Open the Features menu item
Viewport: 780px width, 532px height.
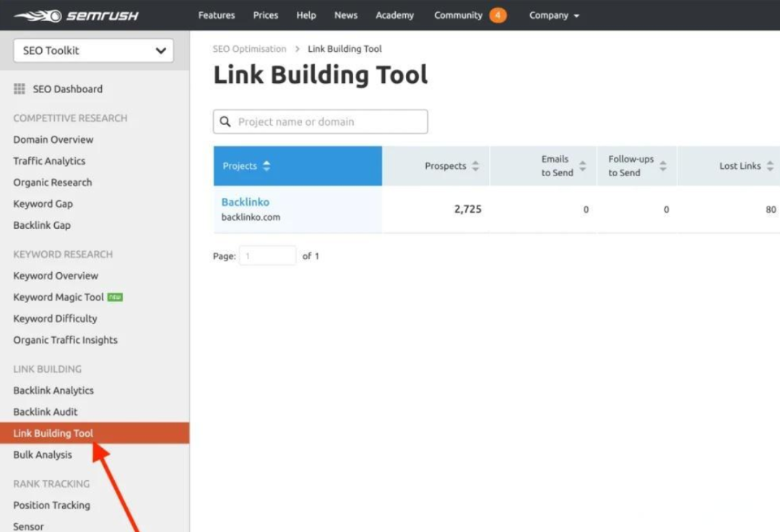[x=217, y=15]
